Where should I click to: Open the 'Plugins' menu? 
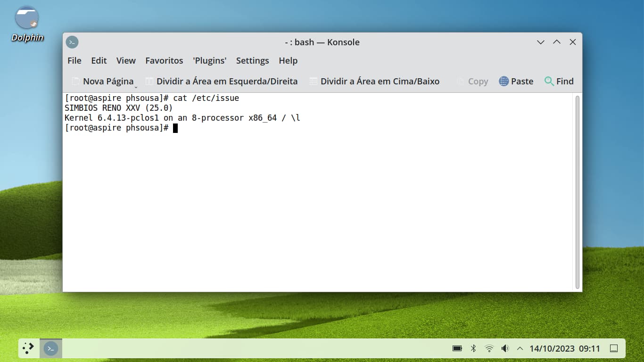[x=209, y=60]
